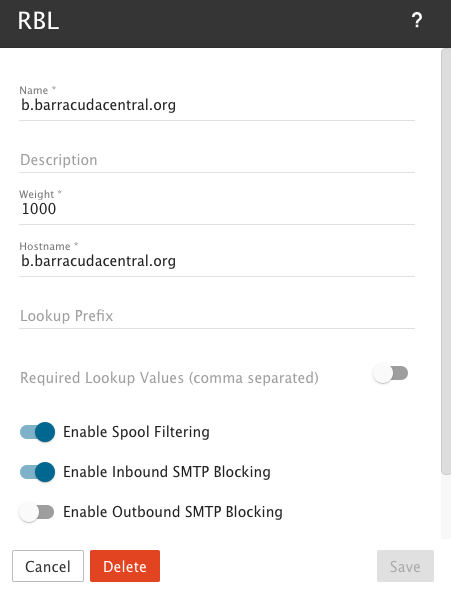The image size is (451, 596).
Task: Delete this RBL entry
Action: pyautogui.click(x=125, y=566)
